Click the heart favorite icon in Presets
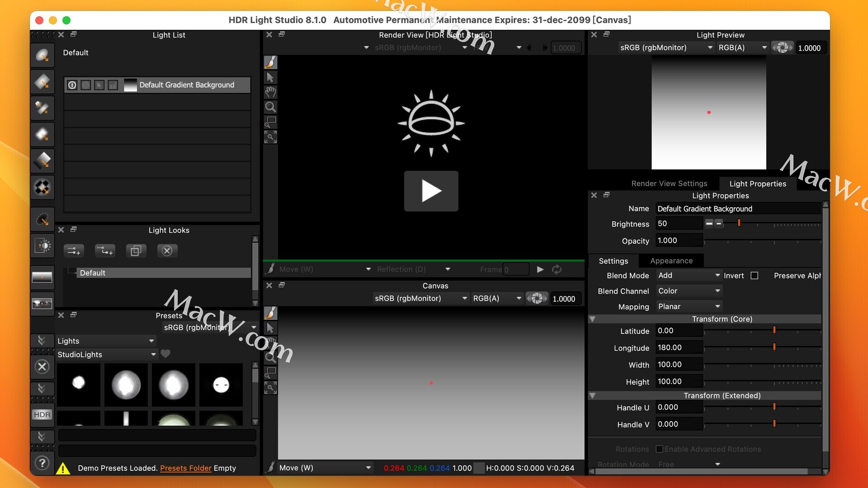This screenshot has height=488, width=868. [165, 354]
